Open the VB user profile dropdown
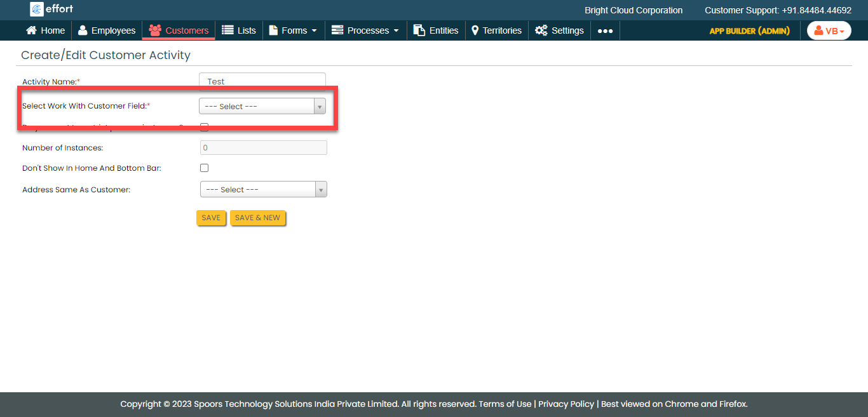 point(829,30)
